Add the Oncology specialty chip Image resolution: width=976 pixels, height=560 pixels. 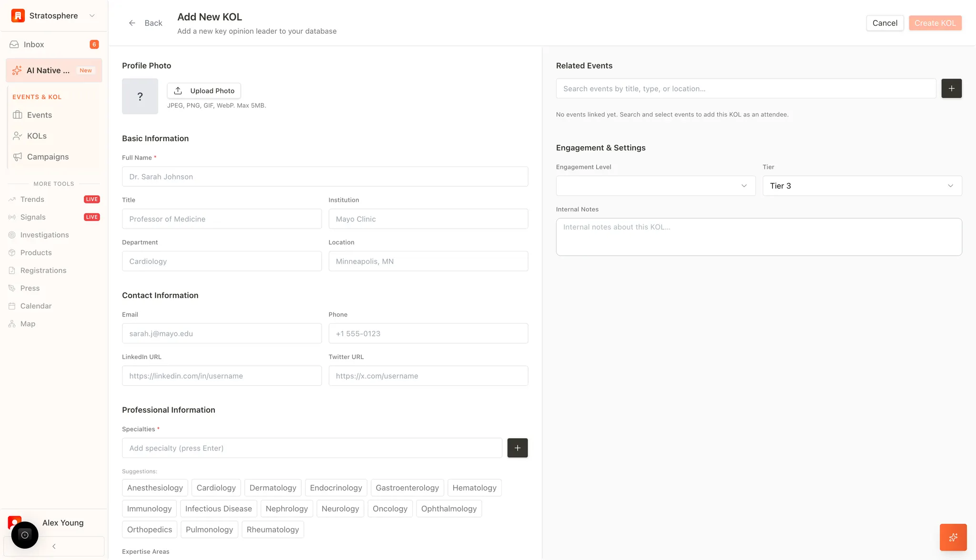(390, 508)
